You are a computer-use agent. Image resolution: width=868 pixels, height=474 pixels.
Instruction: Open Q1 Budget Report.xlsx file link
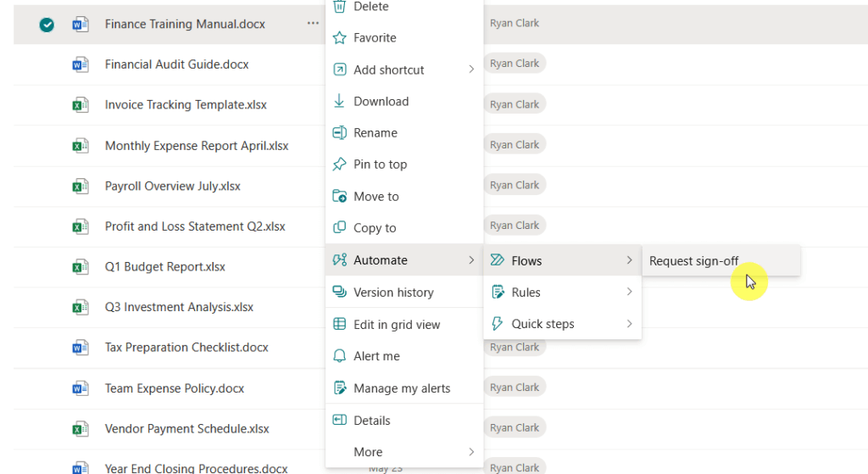pyautogui.click(x=165, y=267)
